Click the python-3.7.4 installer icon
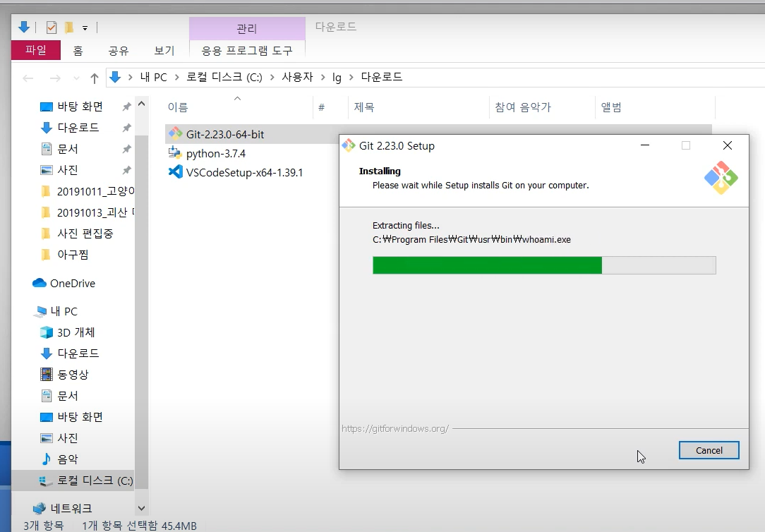The height and width of the screenshot is (532, 765). tap(175, 153)
